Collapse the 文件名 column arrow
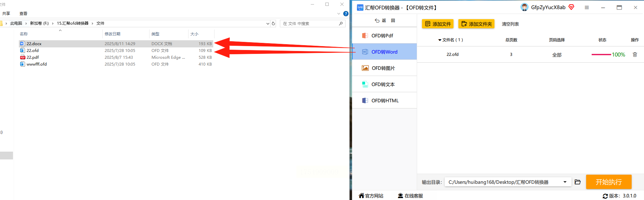The width and height of the screenshot is (644, 200). click(440, 40)
